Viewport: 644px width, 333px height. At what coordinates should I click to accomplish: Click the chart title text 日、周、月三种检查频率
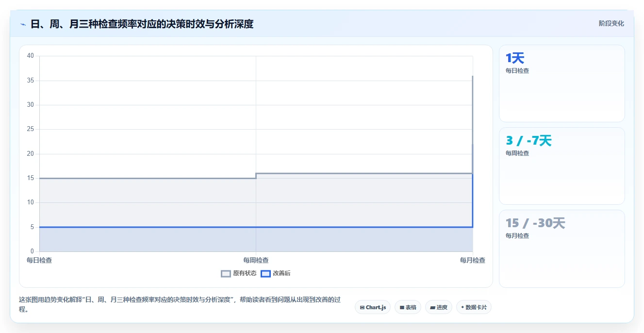pos(84,24)
